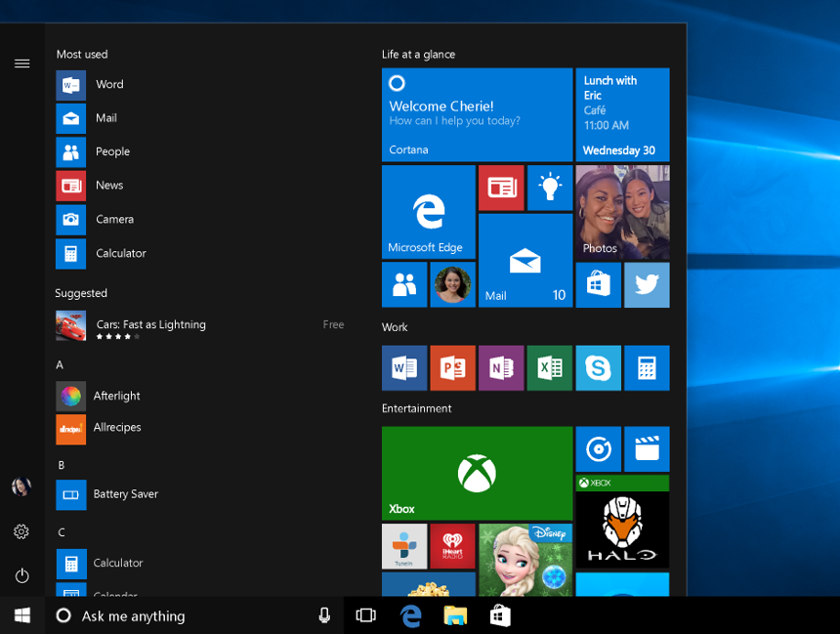Launch Word from the Most used list
Image resolution: width=840 pixels, height=634 pixels.
(199, 85)
